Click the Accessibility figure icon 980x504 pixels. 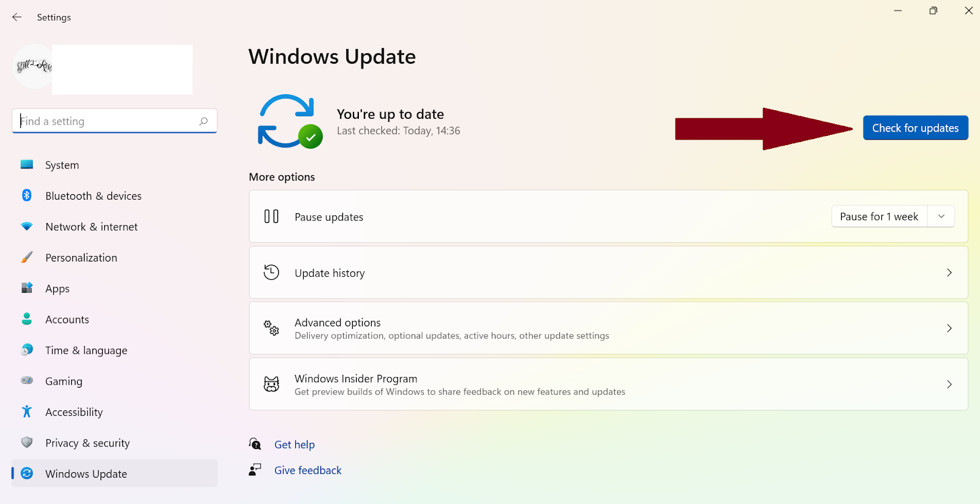click(27, 412)
